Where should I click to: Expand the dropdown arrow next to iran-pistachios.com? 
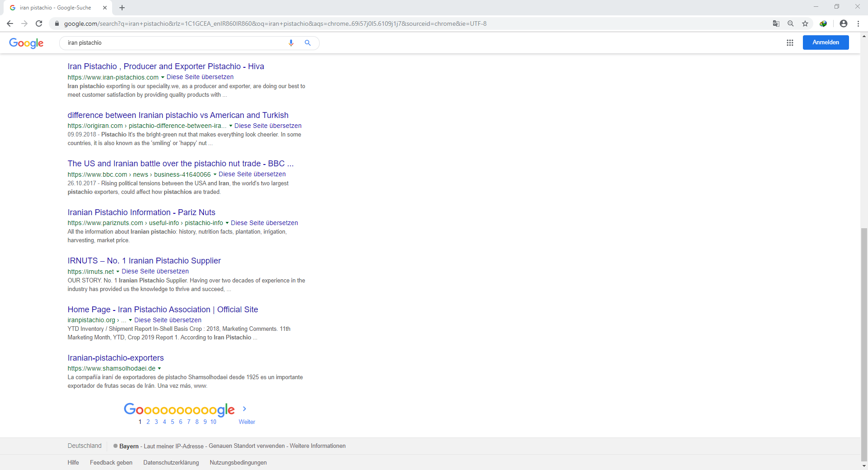163,77
